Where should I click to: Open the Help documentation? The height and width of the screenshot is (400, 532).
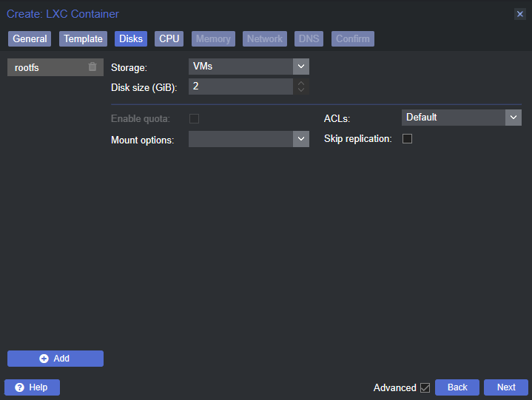(33, 387)
